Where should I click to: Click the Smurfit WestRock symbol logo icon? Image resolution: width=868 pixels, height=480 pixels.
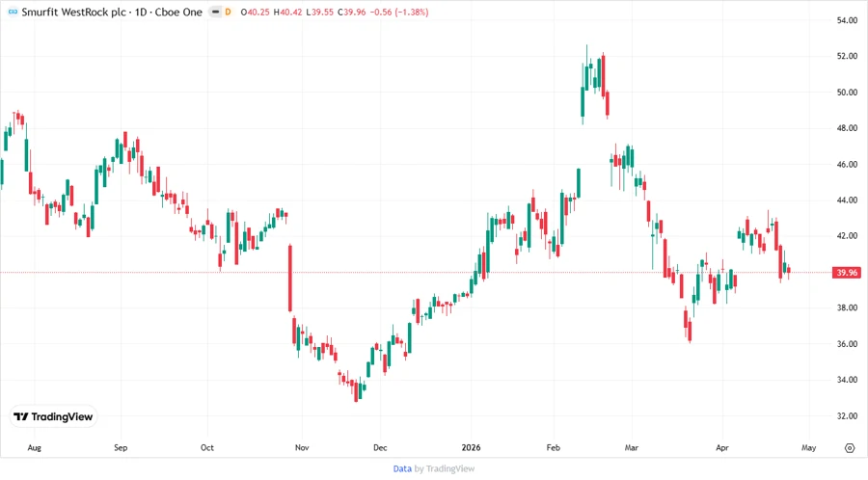pyautogui.click(x=13, y=12)
